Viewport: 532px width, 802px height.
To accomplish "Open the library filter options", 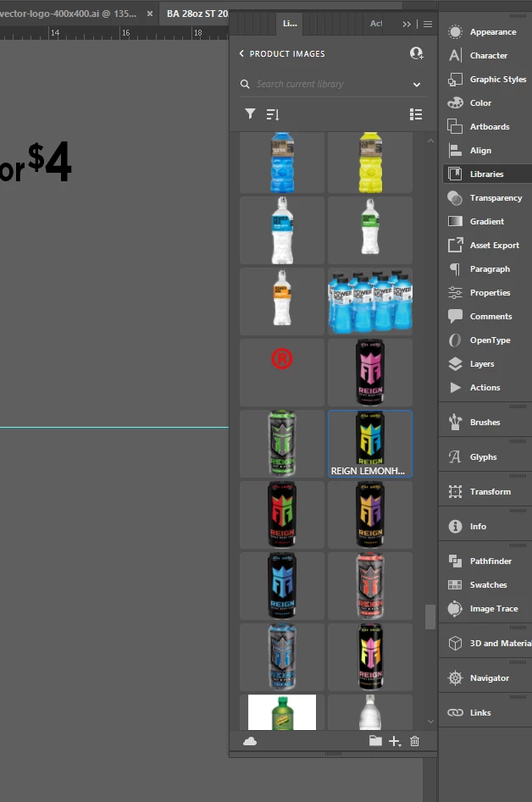I will [x=250, y=113].
